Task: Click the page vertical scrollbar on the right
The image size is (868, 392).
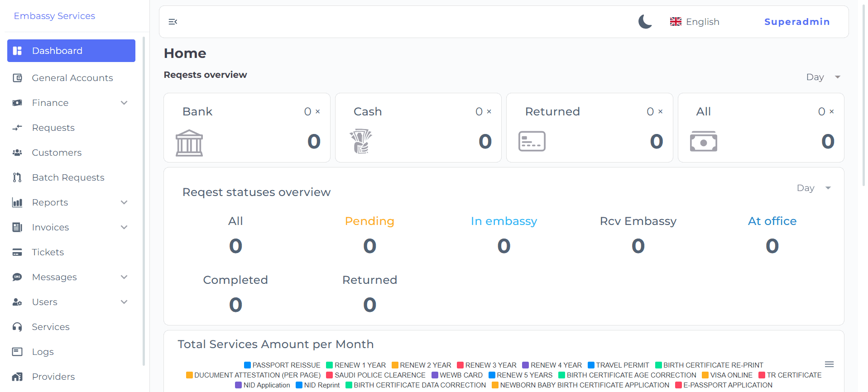Action: [863, 95]
